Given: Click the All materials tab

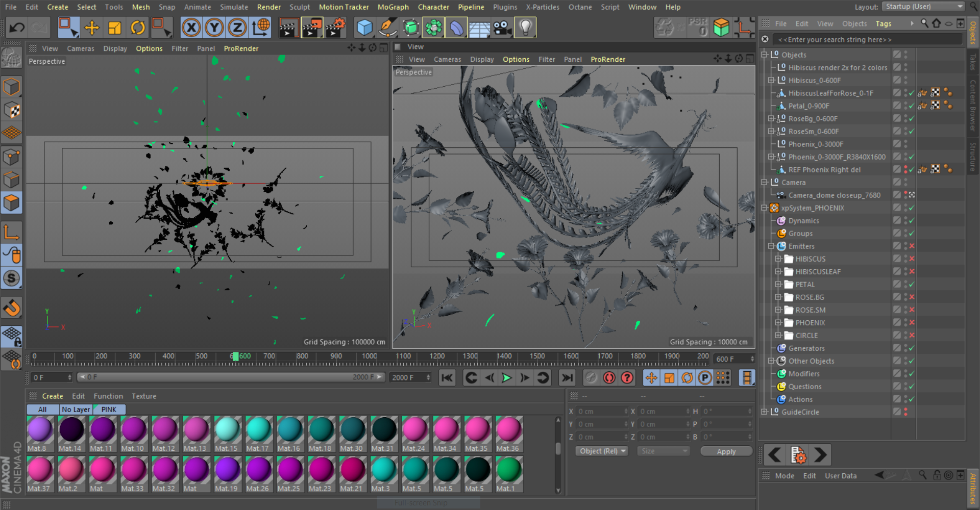Looking at the screenshot, I should point(42,410).
